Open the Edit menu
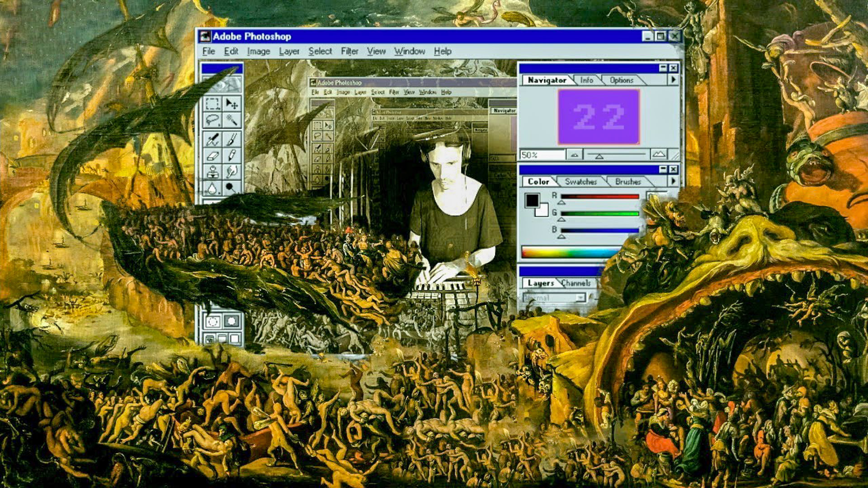 [231, 51]
